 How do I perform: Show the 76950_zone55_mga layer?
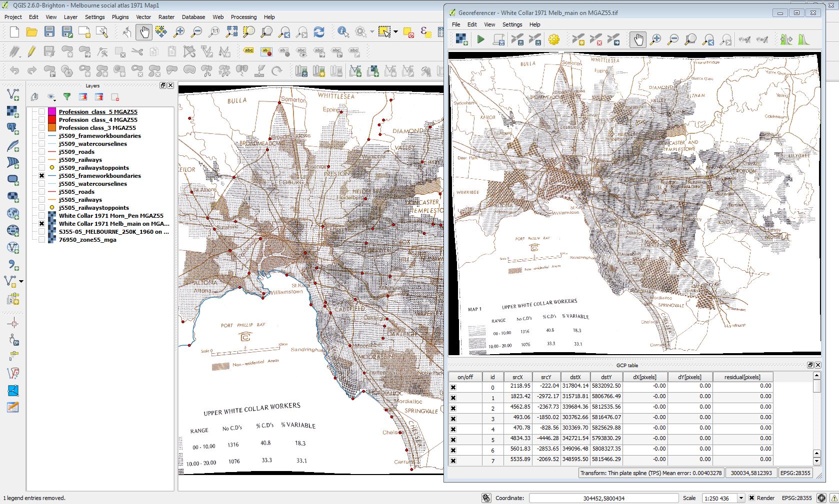42,240
